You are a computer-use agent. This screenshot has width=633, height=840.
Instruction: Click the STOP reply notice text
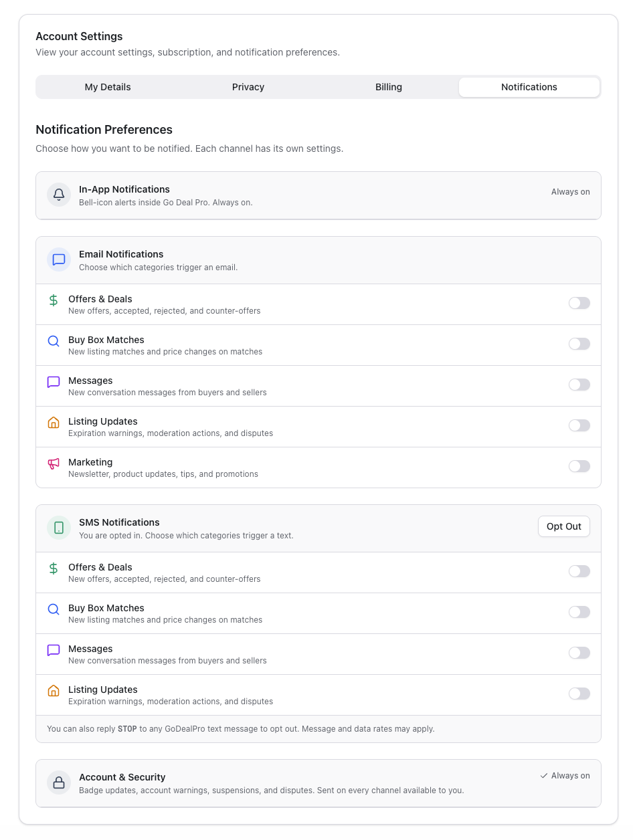[241, 729]
